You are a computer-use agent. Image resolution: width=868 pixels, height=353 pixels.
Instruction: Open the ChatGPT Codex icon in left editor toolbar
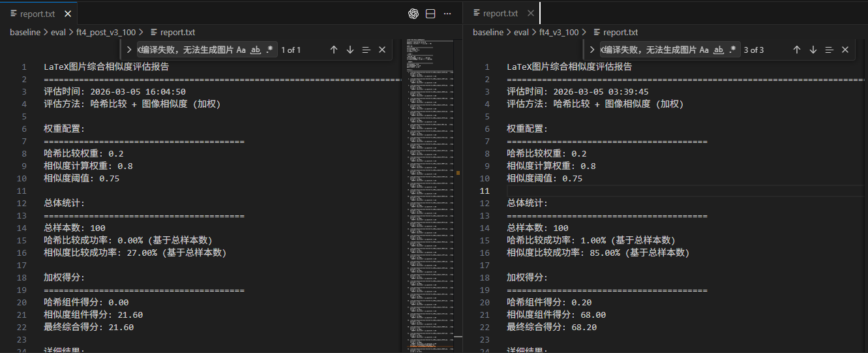pos(413,14)
